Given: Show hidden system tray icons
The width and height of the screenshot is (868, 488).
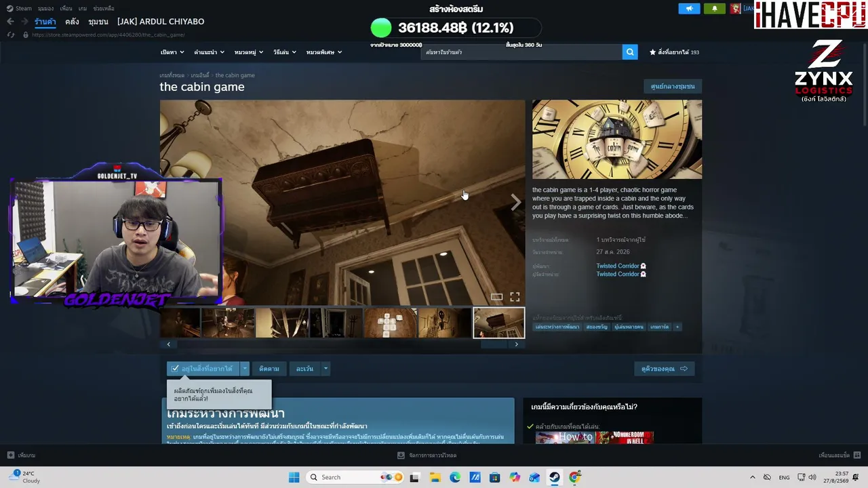Looking at the screenshot, I should 752,477.
